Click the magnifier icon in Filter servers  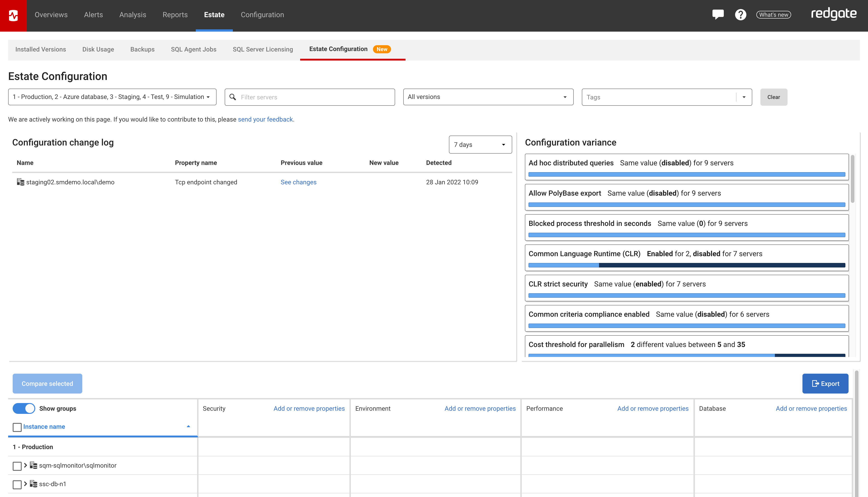(233, 97)
